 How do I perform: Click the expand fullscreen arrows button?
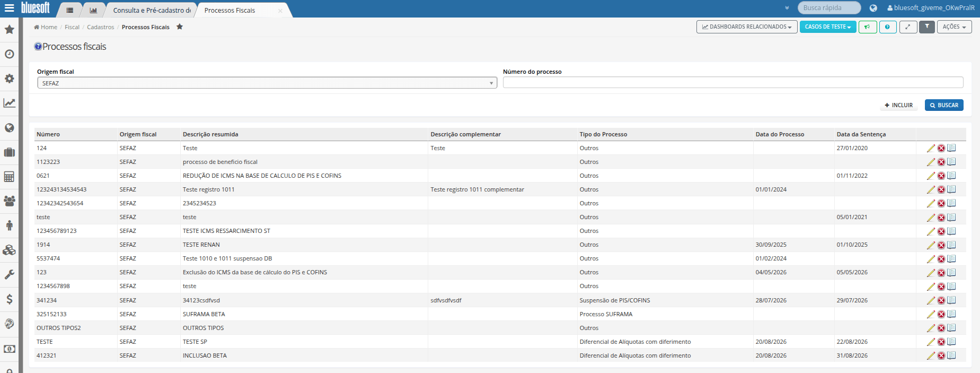coord(908,27)
